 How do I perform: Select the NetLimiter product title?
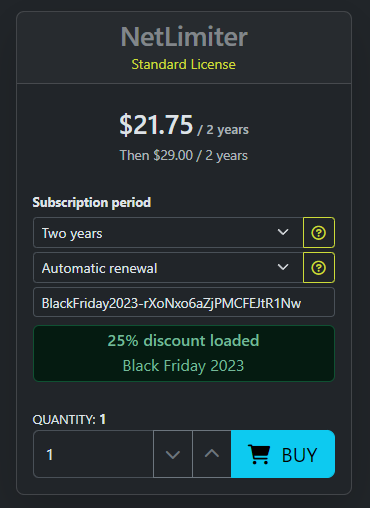[x=184, y=37]
